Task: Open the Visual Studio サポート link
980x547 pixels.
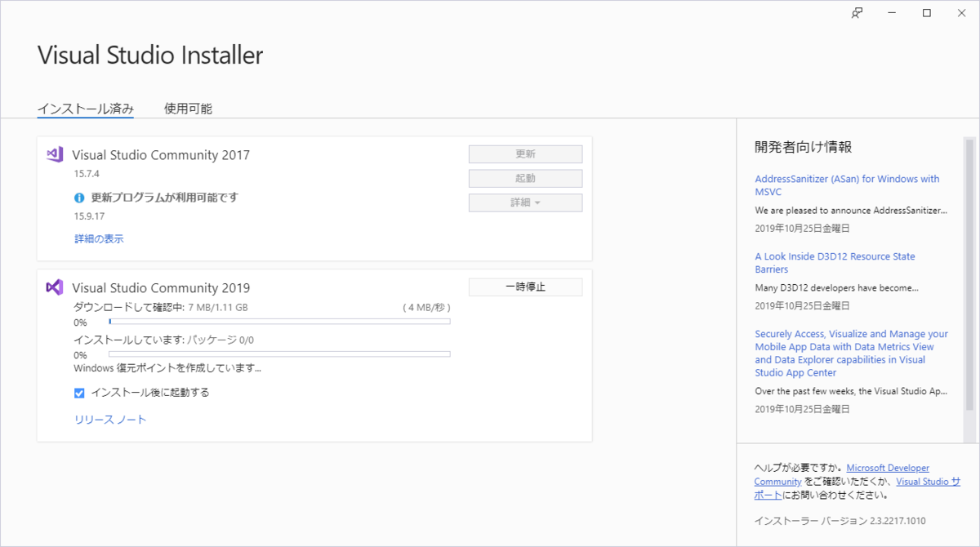Action: (929, 481)
